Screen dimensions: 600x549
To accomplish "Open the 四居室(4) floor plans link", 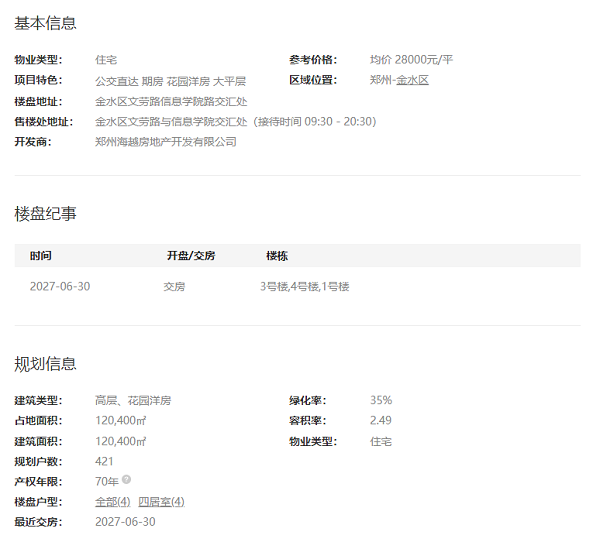I will [161, 502].
